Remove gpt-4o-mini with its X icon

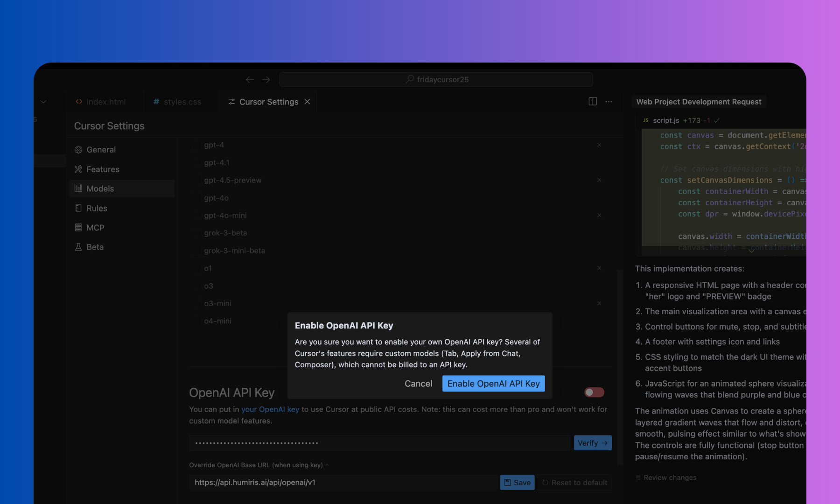tap(599, 215)
